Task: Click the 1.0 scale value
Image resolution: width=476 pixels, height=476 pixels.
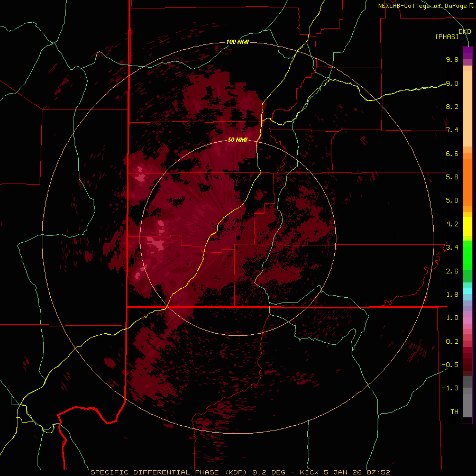Action: 452,318
